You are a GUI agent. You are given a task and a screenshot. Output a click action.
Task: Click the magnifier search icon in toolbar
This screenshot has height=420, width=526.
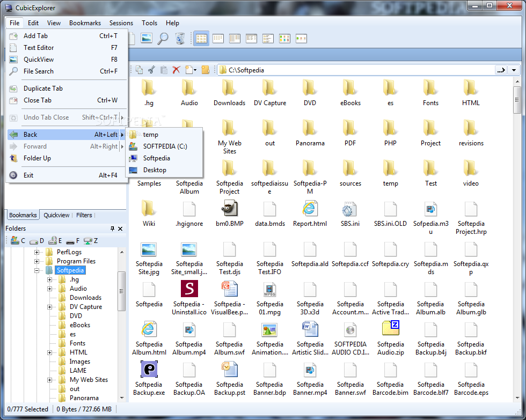[163, 39]
